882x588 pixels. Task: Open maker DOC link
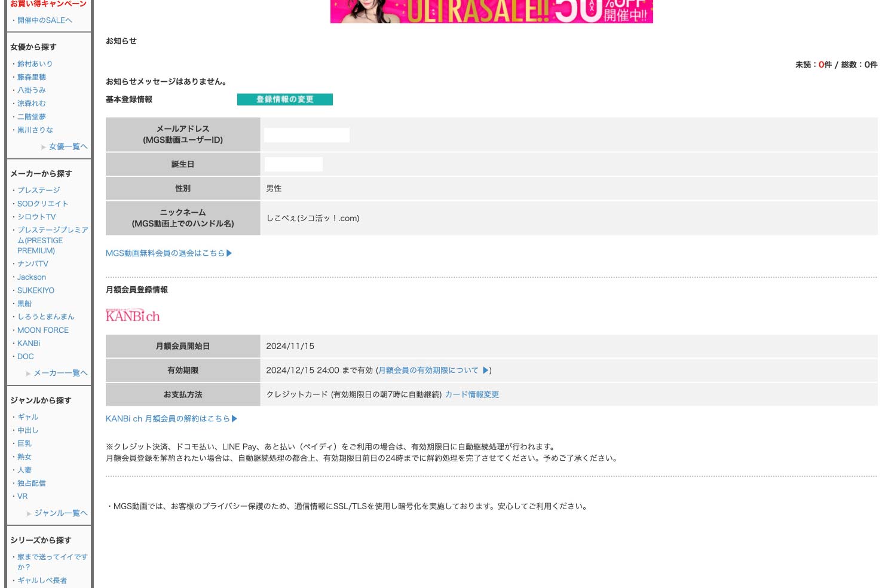point(26,356)
